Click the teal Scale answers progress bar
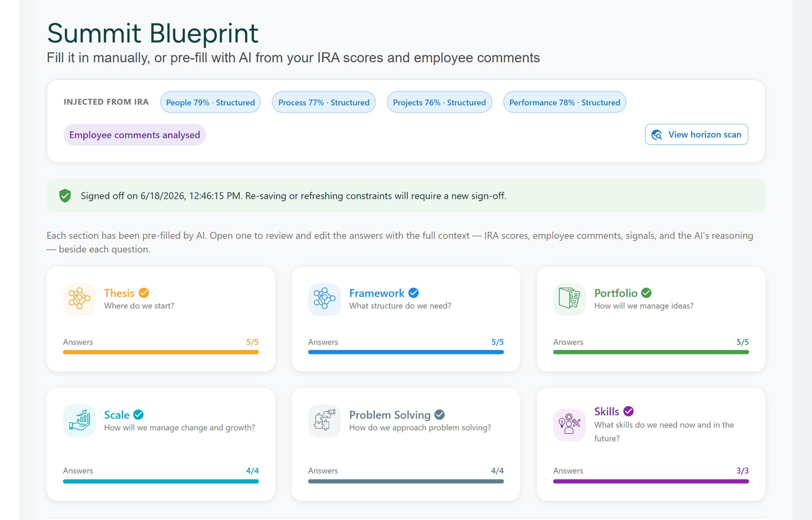 pyautogui.click(x=161, y=481)
